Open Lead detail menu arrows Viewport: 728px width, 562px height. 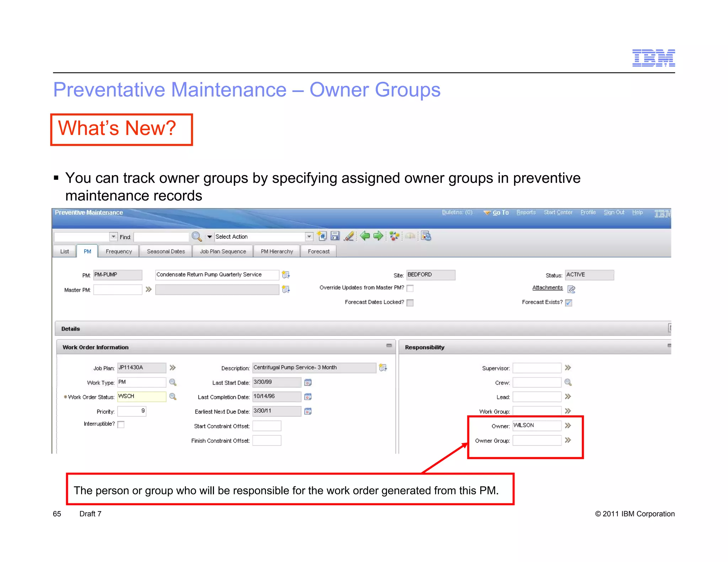pyautogui.click(x=568, y=396)
